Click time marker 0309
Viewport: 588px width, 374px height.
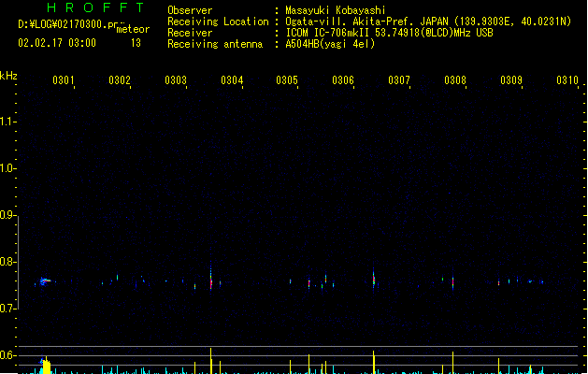click(511, 80)
